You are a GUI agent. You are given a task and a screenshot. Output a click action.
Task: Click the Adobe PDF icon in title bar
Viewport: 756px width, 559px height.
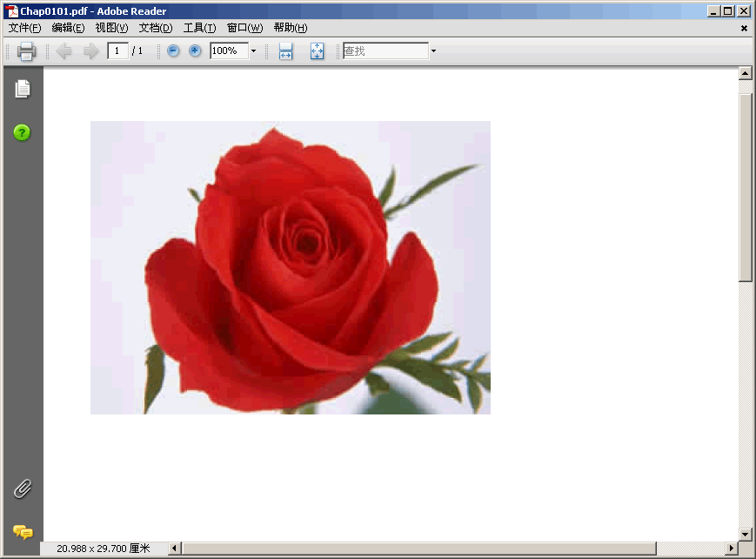[11, 11]
